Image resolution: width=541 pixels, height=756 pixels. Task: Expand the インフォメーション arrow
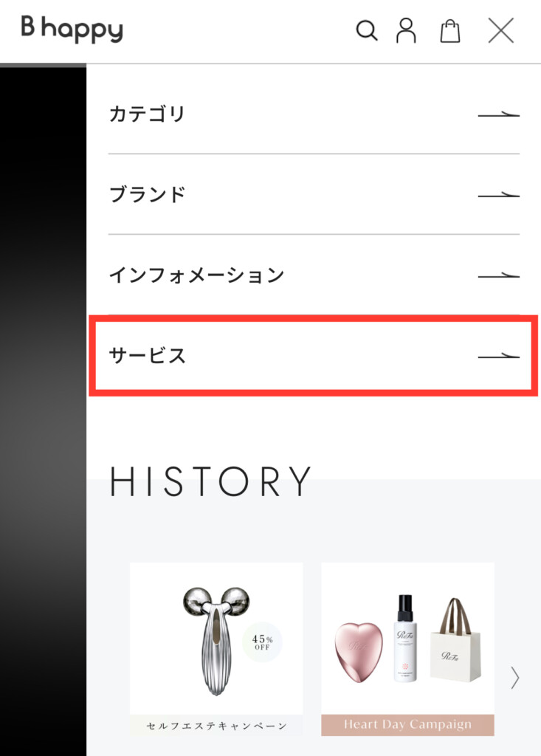pyautogui.click(x=499, y=276)
